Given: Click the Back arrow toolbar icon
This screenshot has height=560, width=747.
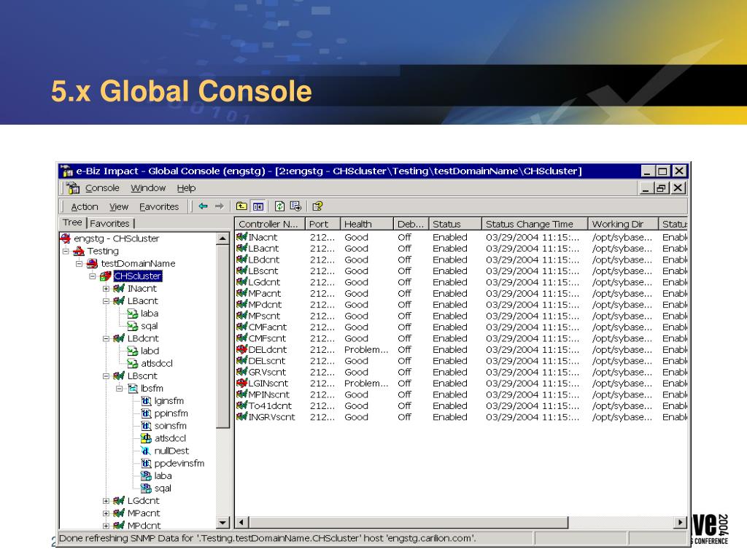Looking at the screenshot, I should point(203,206).
